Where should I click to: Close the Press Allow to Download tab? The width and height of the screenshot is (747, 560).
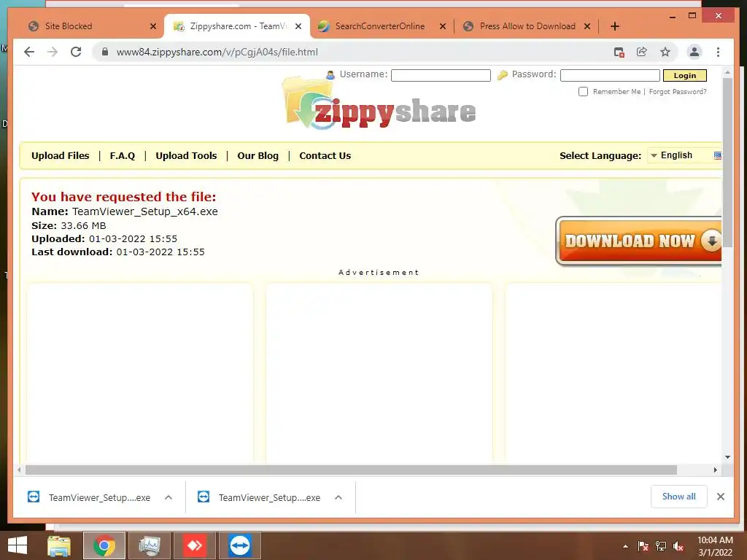point(587,26)
